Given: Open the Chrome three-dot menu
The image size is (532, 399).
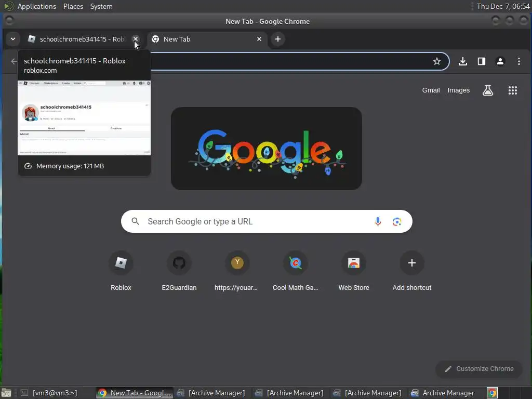Looking at the screenshot, I should point(519,61).
